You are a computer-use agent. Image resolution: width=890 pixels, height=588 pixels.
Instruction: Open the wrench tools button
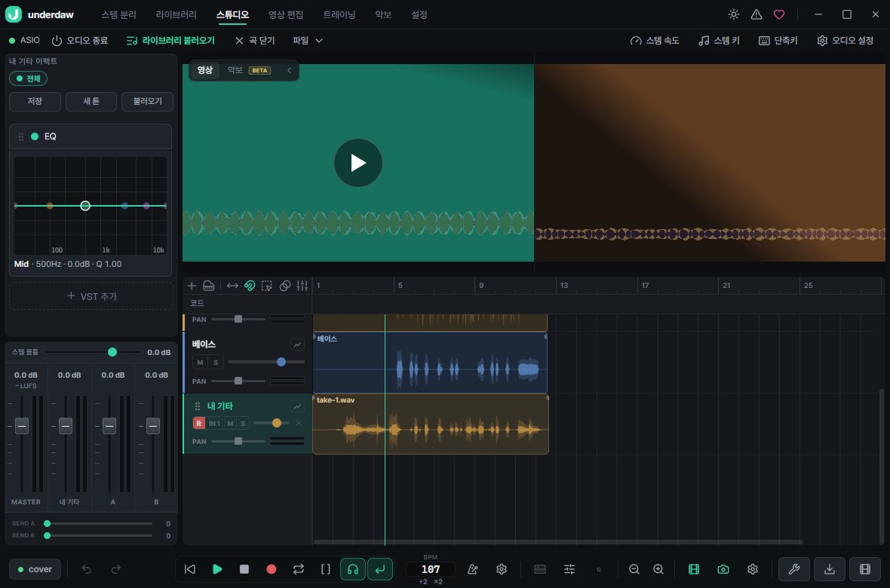(794, 569)
